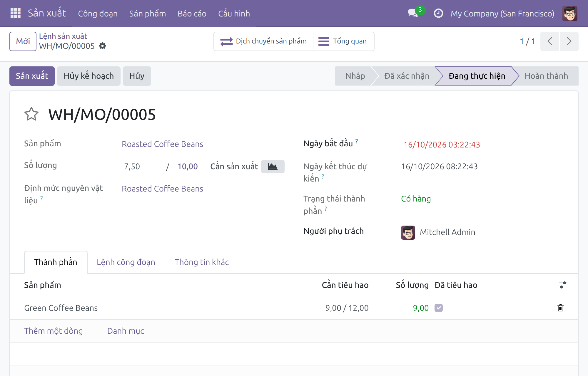Open the Công đoạn menu

click(x=98, y=14)
